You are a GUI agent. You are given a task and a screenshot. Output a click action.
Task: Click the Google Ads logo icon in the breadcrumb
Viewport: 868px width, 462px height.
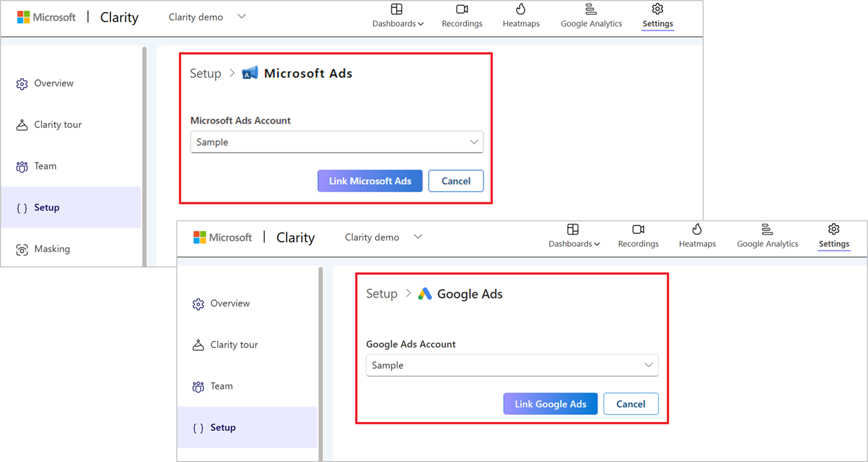point(425,294)
